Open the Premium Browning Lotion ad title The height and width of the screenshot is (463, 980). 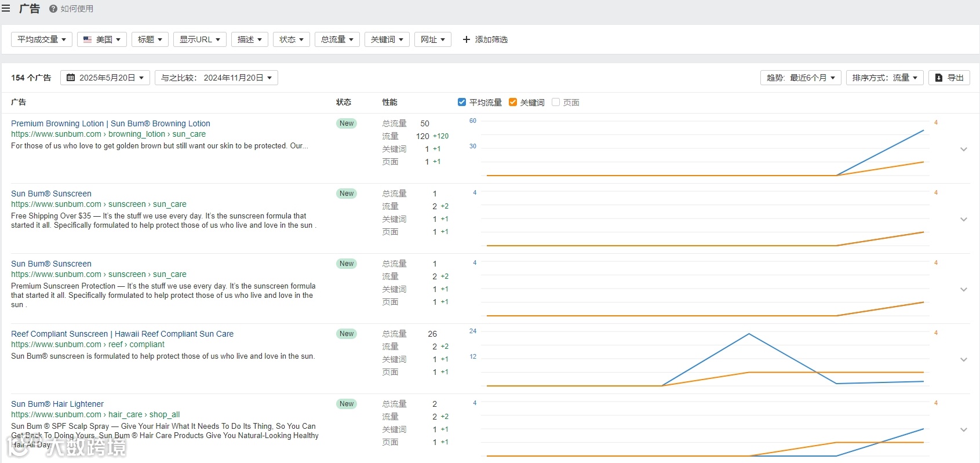point(111,123)
